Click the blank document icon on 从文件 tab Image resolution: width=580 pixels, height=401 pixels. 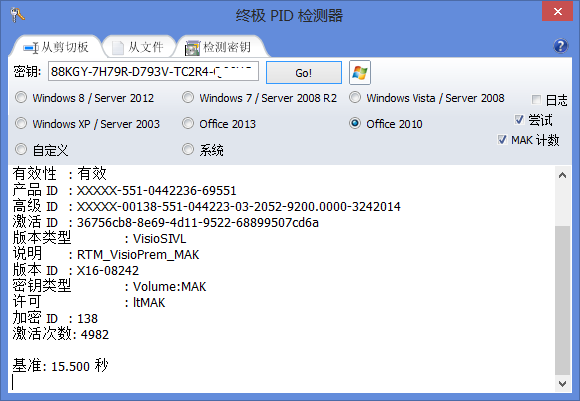pyautogui.click(x=118, y=48)
